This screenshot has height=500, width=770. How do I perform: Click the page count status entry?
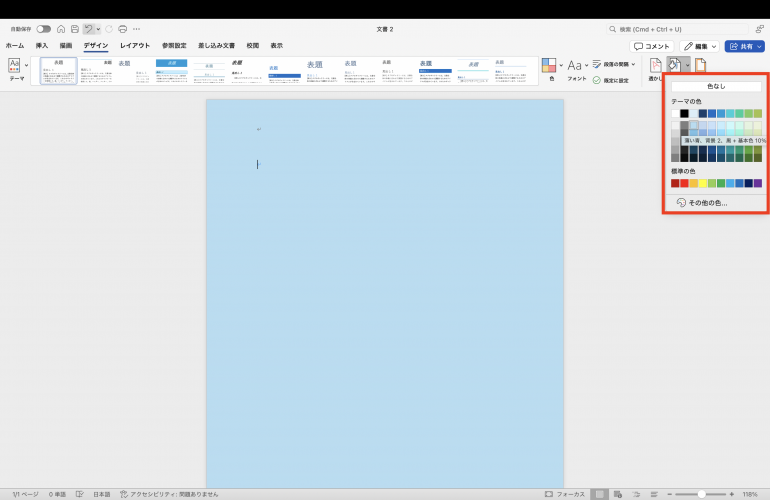tap(26, 494)
